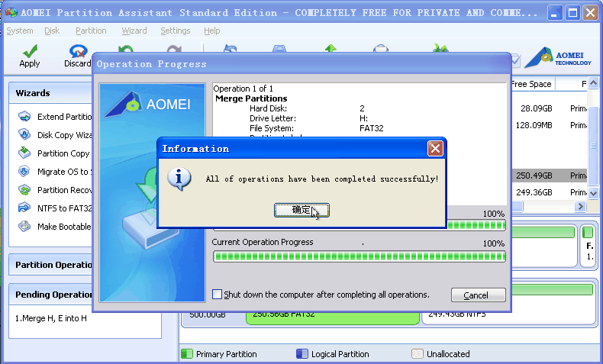Click the Pending Operations panel header
The height and width of the screenshot is (364, 603).
click(x=50, y=295)
